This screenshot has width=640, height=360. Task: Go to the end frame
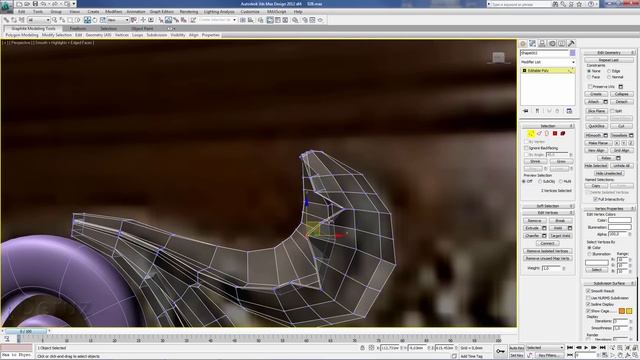pyautogui.click(x=602, y=348)
